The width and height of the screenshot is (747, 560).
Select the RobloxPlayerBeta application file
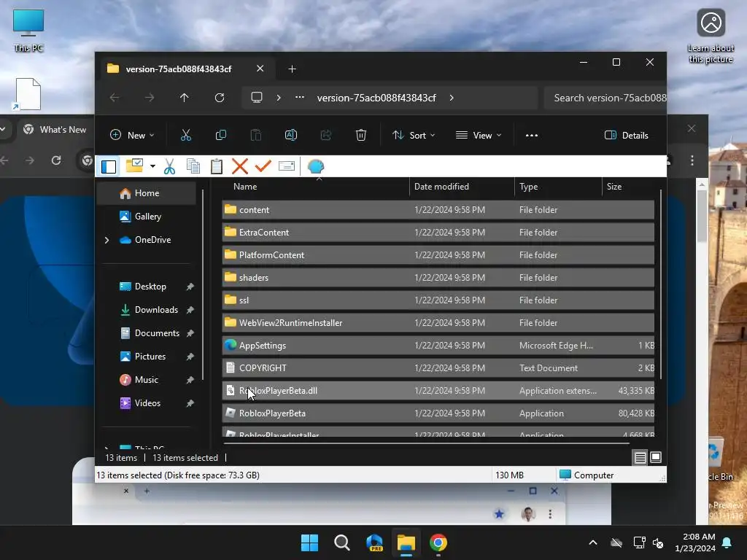point(438,413)
